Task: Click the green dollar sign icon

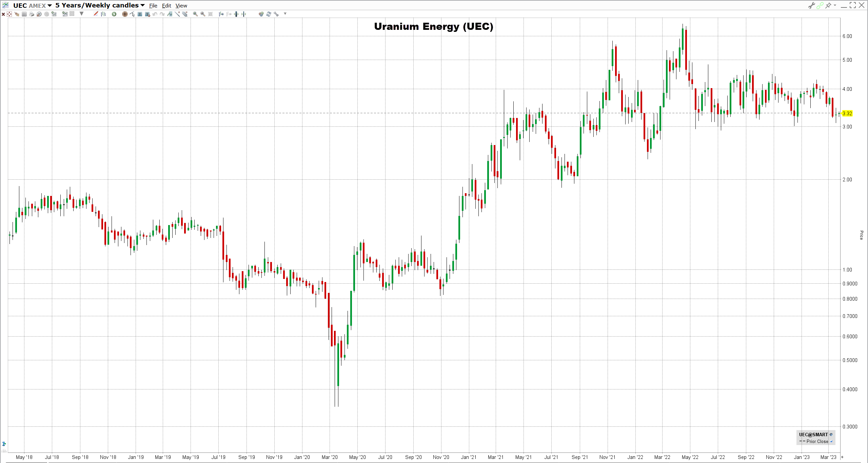Action: click(x=114, y=14)
